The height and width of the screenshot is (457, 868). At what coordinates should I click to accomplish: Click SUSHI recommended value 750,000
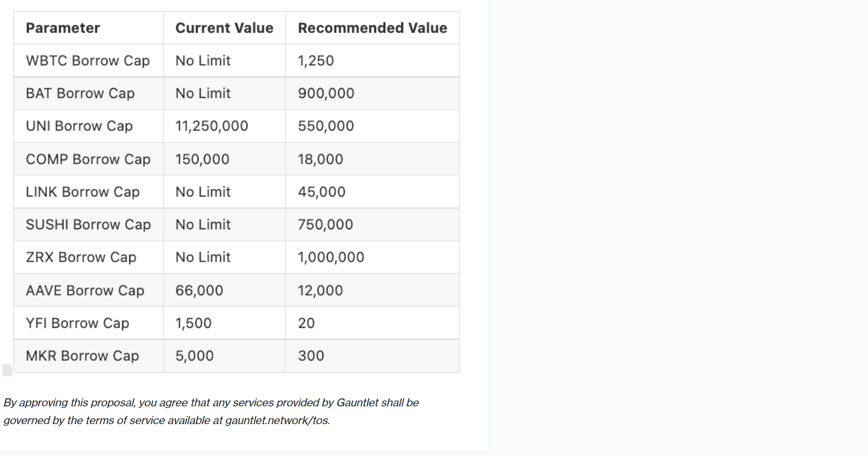[x=326, y=224]
